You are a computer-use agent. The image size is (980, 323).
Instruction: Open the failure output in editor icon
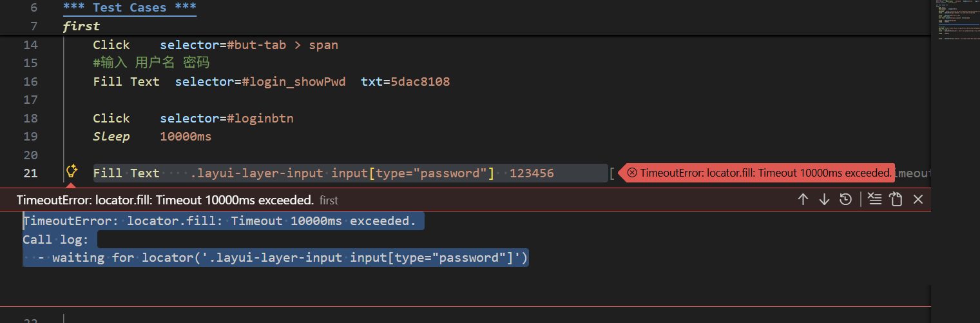pyautogui.click(x=896, y=200)
